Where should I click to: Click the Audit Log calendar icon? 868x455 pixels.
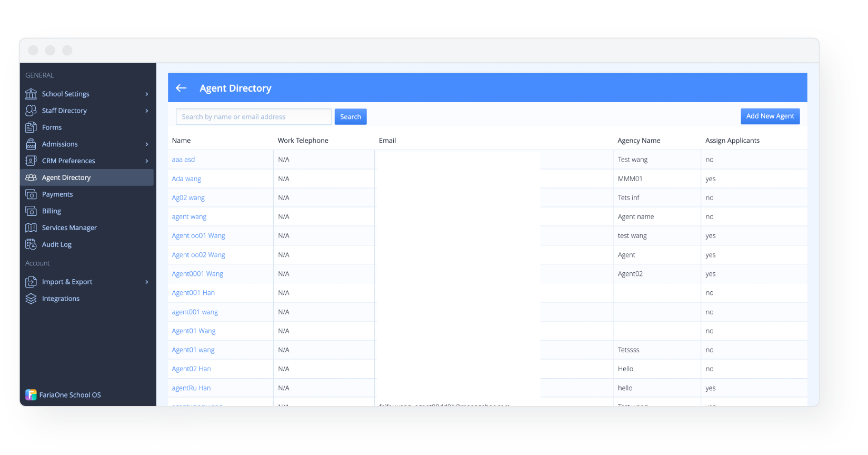tap(31, 244)
